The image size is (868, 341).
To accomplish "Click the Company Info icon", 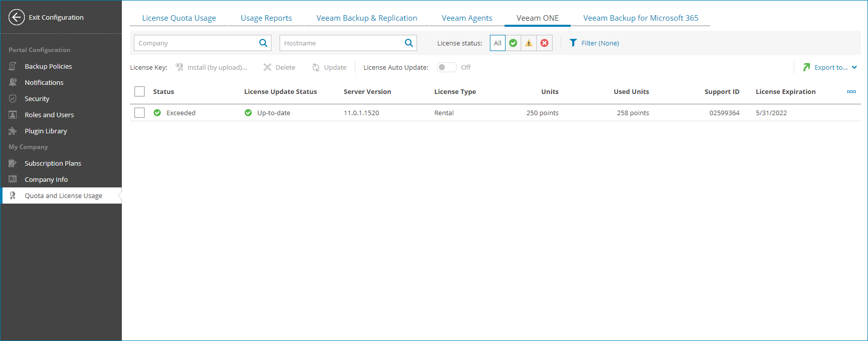I will click(x=13, y=179).
